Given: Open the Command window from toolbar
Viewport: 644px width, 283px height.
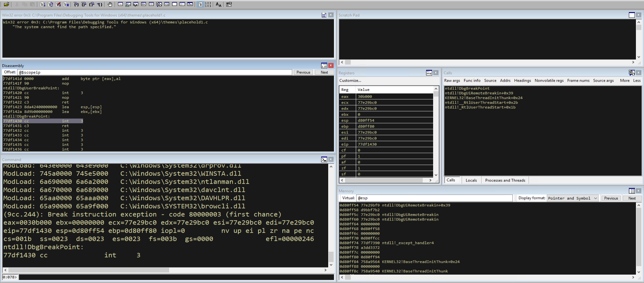Looking at the screenshot, I should (120, 4).
